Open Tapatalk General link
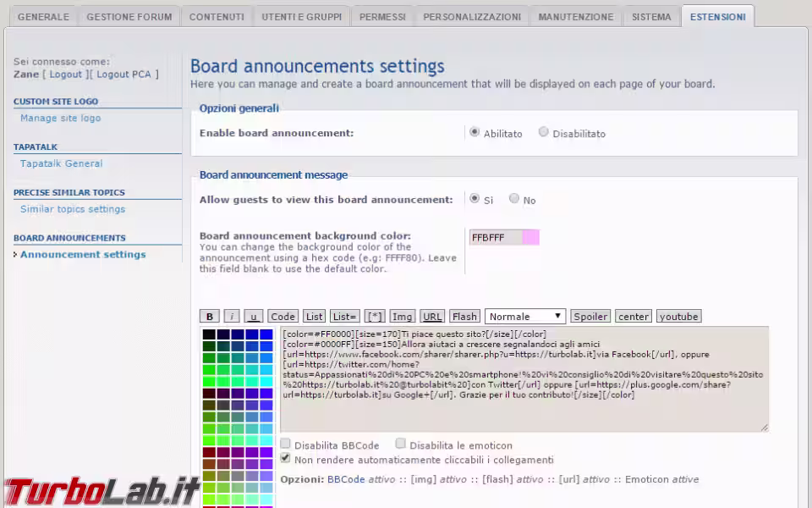This screenshot has width=812, height=508. [x=61, y=163]
